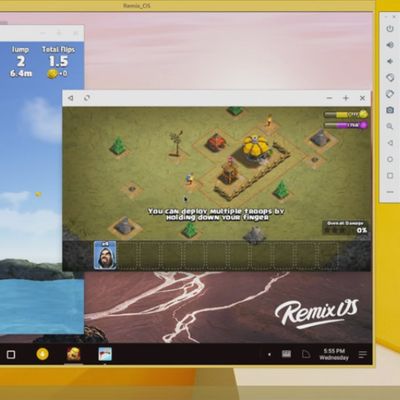Tap the emulator home circle button

click(x=390, y=159)
